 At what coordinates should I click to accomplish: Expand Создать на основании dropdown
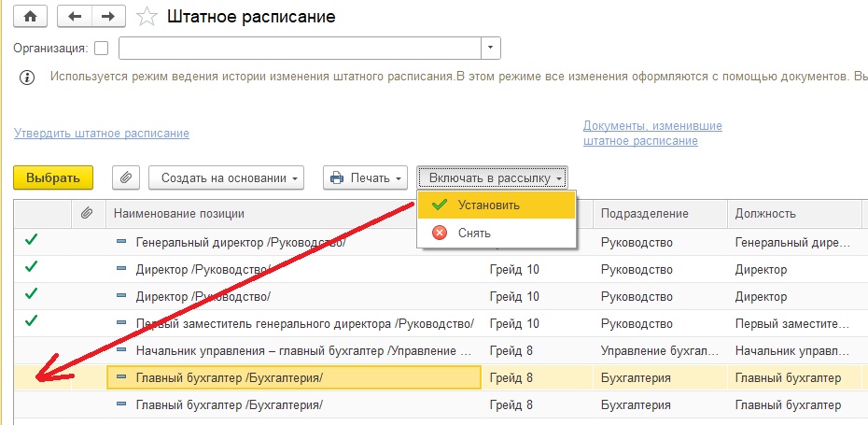[x=227, y=177]
